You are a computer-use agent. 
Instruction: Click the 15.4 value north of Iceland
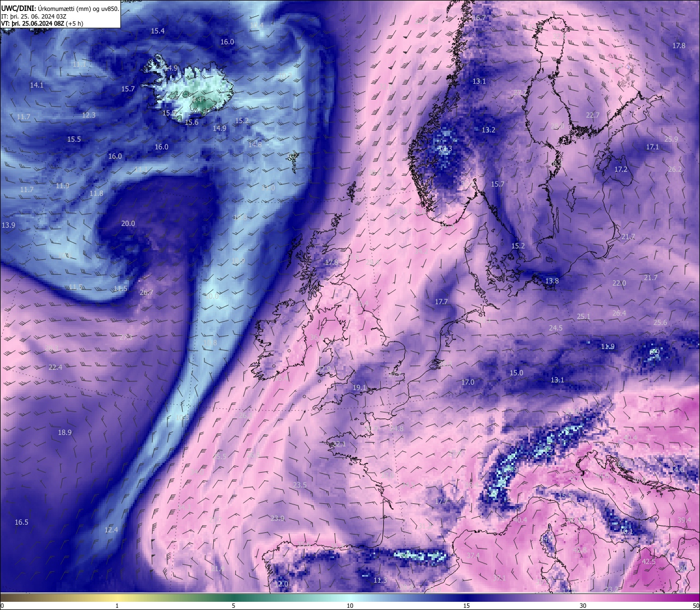point(157,31)
